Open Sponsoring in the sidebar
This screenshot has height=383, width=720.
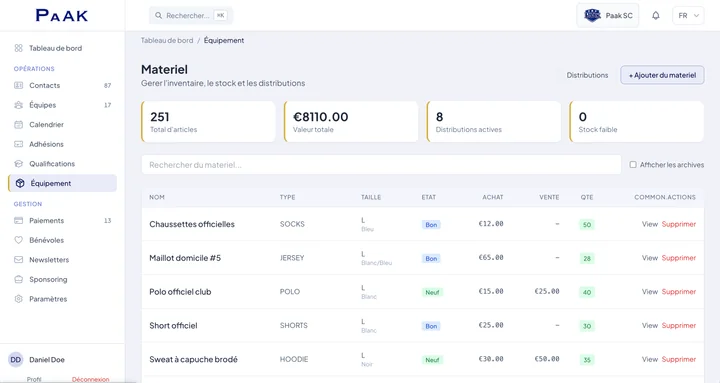(62, 279)
